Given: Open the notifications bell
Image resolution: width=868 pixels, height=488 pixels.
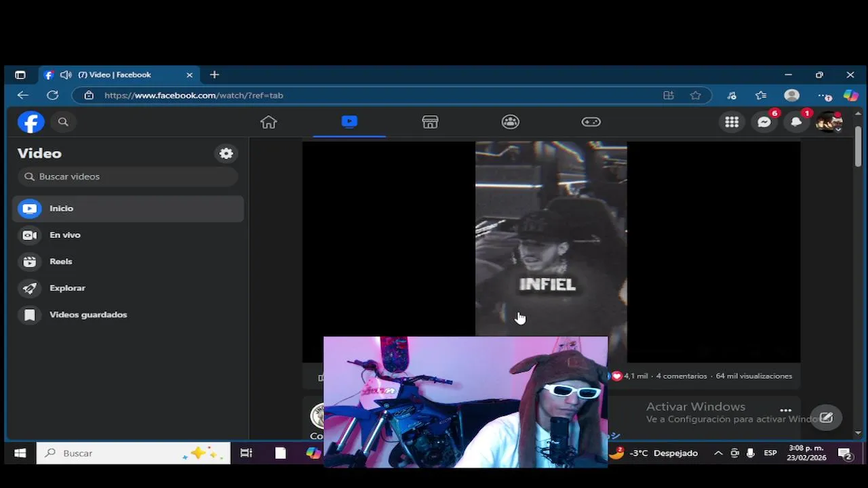Looking at the screenshot, I should coord(797,122).
